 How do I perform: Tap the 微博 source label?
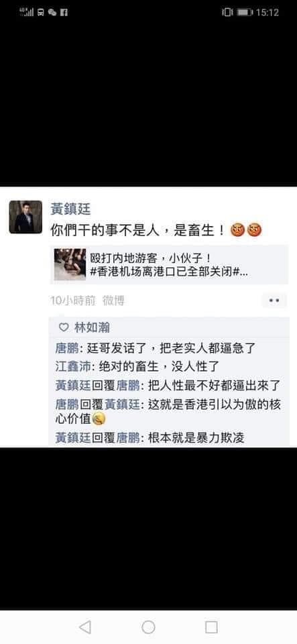[113, 301]
